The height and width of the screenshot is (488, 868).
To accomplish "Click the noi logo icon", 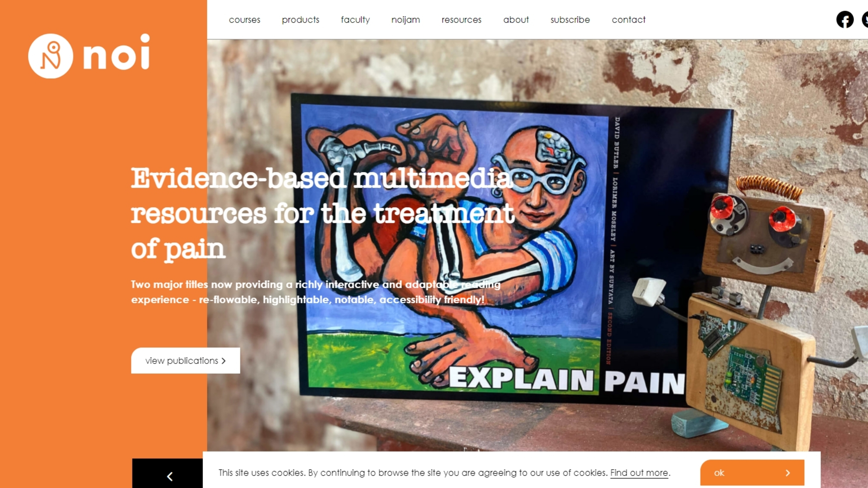I will (x=50, y=56).
